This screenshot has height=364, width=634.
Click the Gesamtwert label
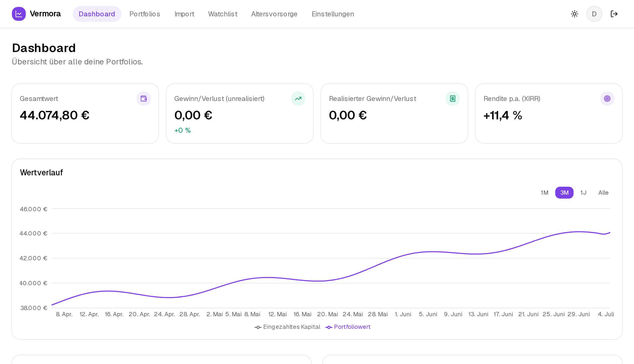pos(39,99)
